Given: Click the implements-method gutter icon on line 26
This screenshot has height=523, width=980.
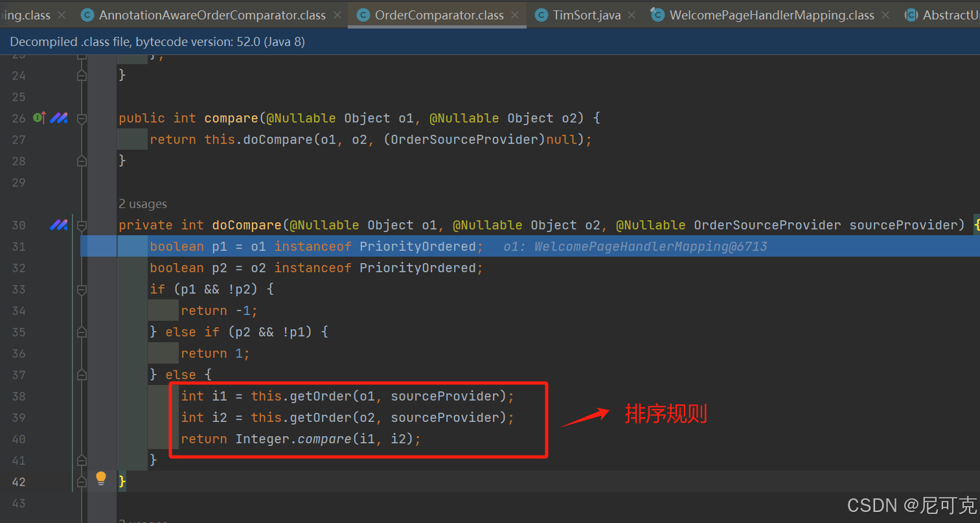Looking at the screenshot, I should tap(40, 117).
